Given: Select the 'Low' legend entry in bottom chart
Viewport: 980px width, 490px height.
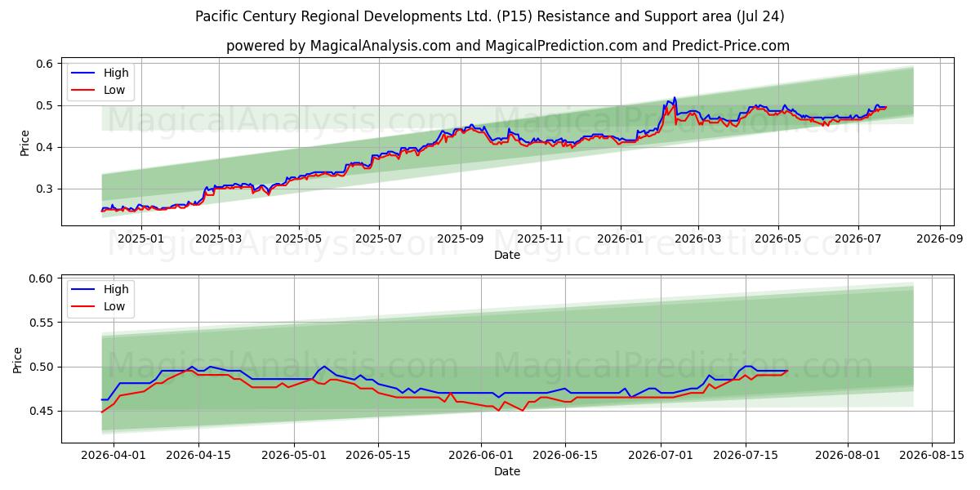Looking at the screenshot, I should (101, 307).
